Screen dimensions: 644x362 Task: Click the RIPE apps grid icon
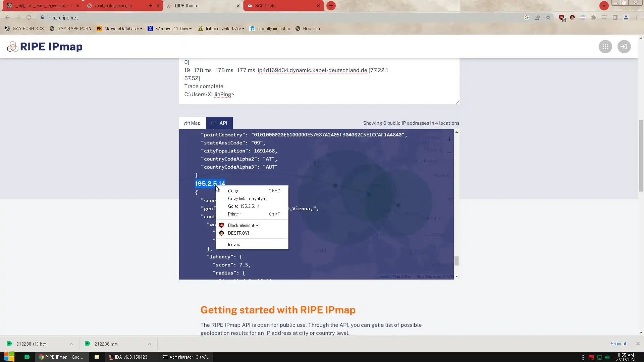605,47
